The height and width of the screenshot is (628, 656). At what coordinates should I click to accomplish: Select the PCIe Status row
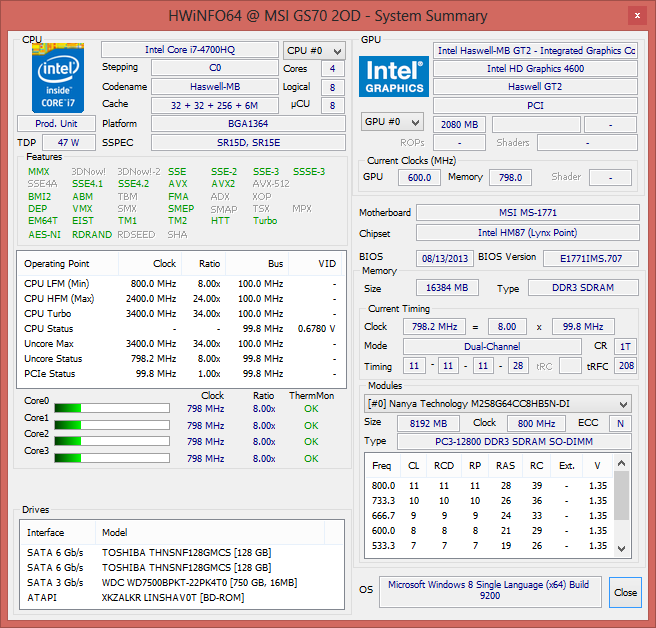(181, 374)
